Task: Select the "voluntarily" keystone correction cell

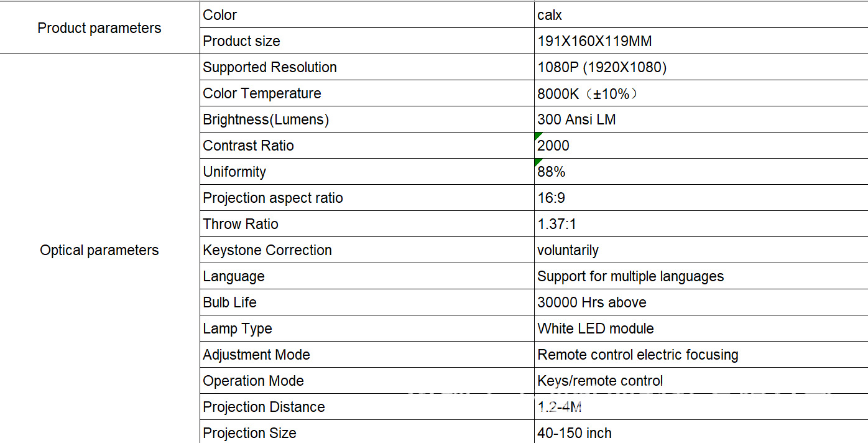Action: coord(568,250)
